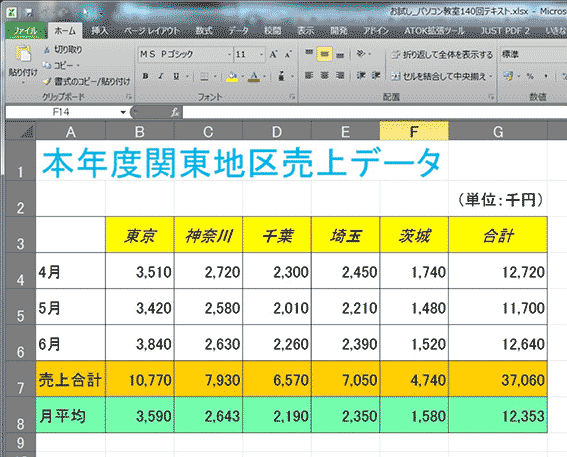The height and width of the screenshot is (457, 567).
Task: Open the font color dropdown arrow
Action: click(264, 76)
